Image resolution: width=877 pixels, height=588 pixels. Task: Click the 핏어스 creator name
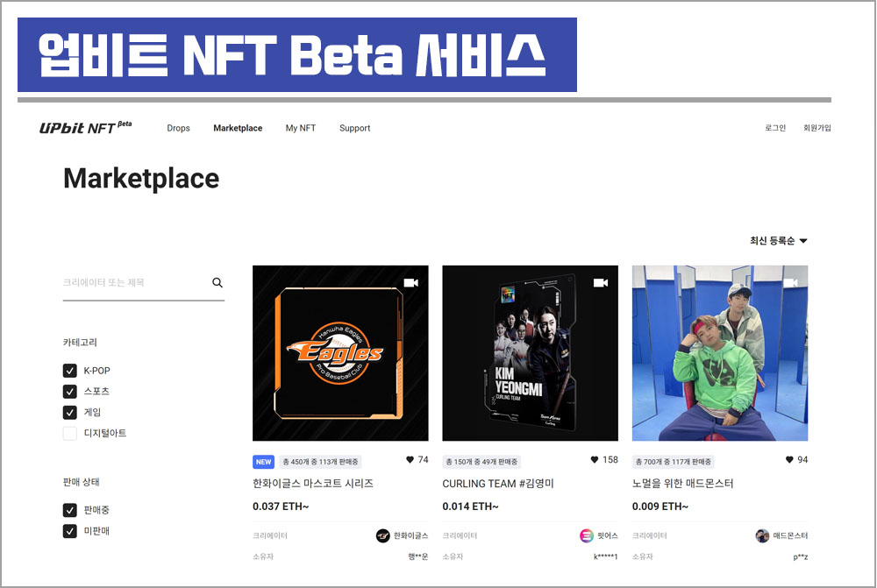[608, 536]
